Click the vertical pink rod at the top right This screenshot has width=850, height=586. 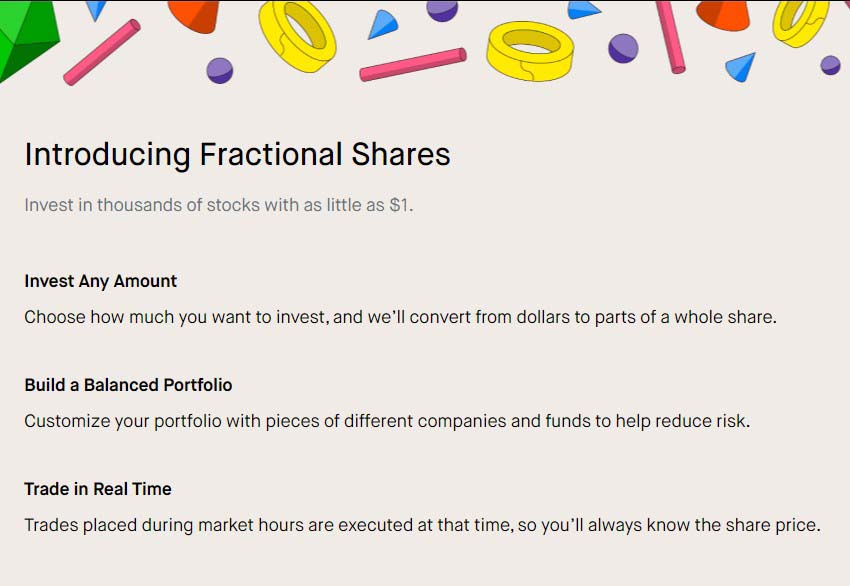(x=671, y=36)
